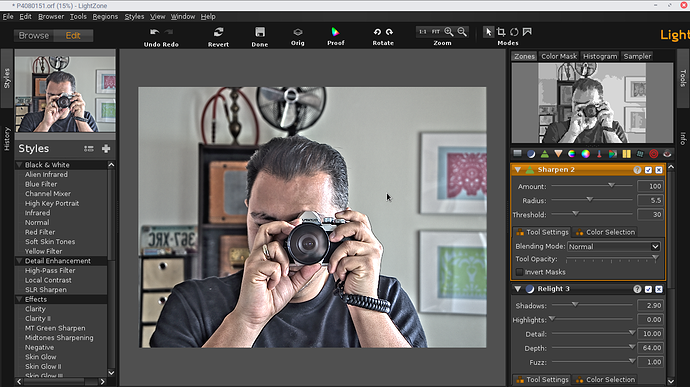Collapse the Black & White styles group
690x387 pixels.
coord(19,165)
